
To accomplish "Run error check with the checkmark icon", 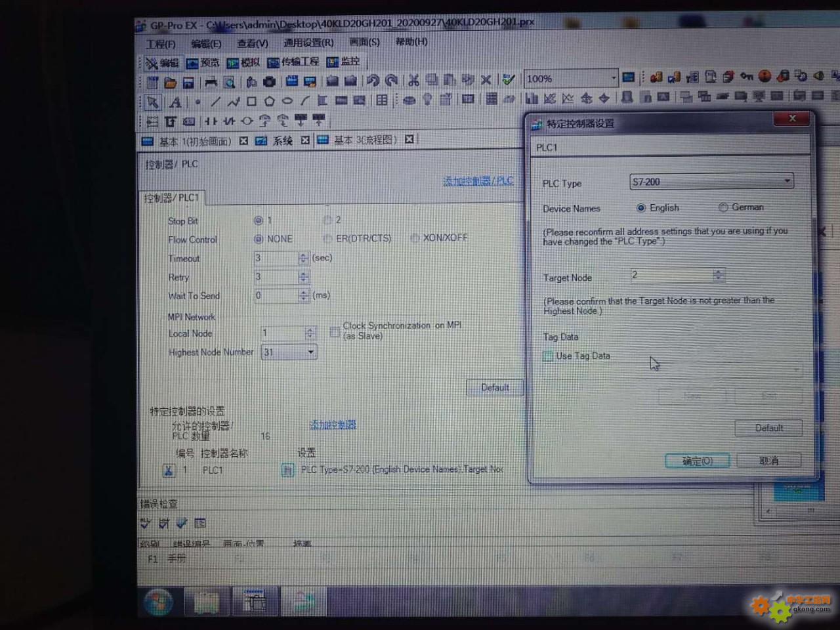I will pos(508,79).
